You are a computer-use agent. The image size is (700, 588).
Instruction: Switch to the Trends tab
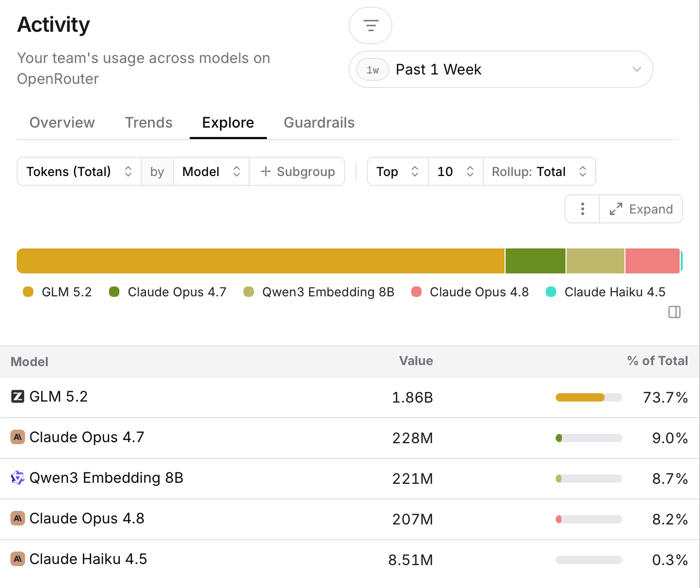149,122
